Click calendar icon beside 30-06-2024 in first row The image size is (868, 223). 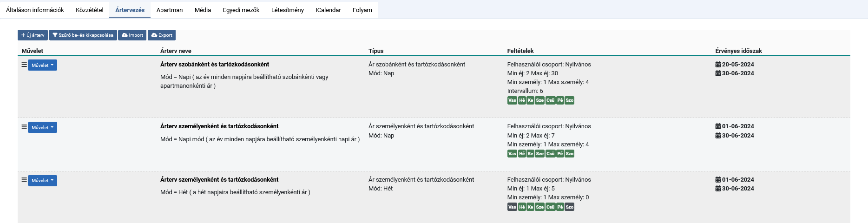coord(718,73)
